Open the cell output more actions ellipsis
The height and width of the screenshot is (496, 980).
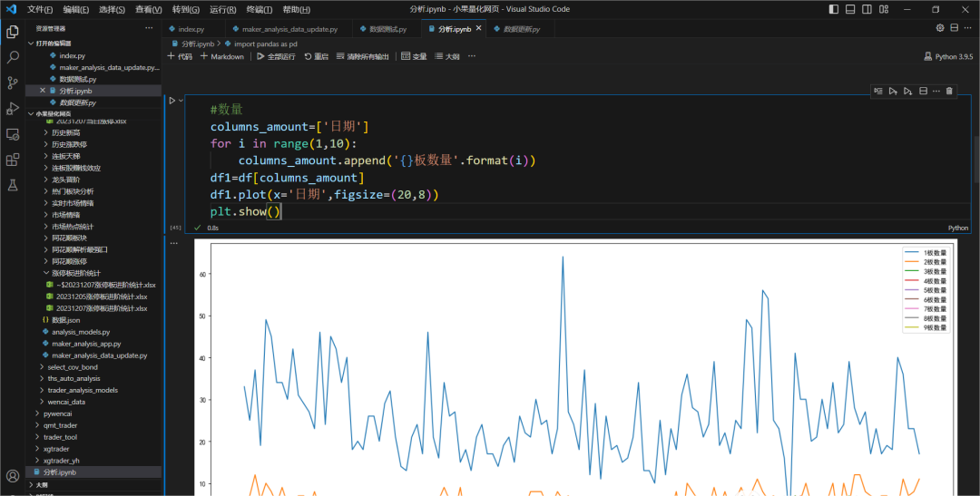174,243
